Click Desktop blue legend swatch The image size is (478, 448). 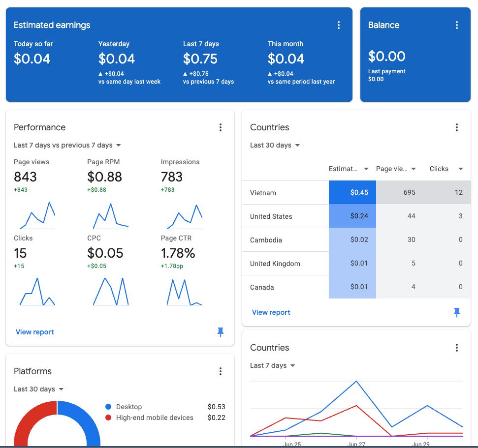pyautogui.click(x=108, y=407)
